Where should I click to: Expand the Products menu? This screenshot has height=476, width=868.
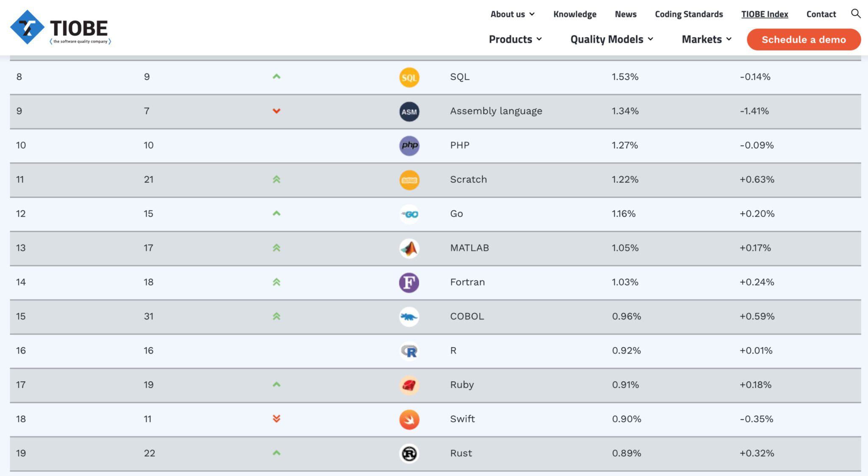click(x=515, y=39)
